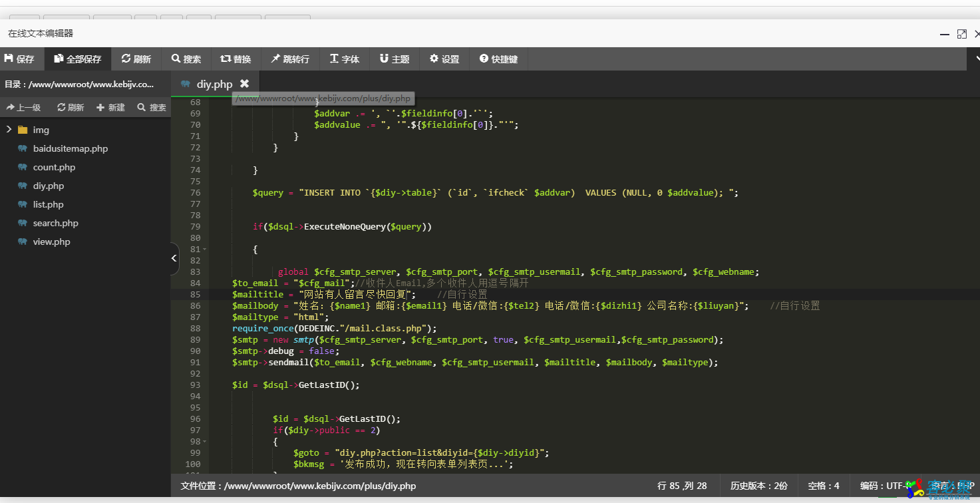
Task: Close the diy.php tab with X
Action: pos(244,84)
